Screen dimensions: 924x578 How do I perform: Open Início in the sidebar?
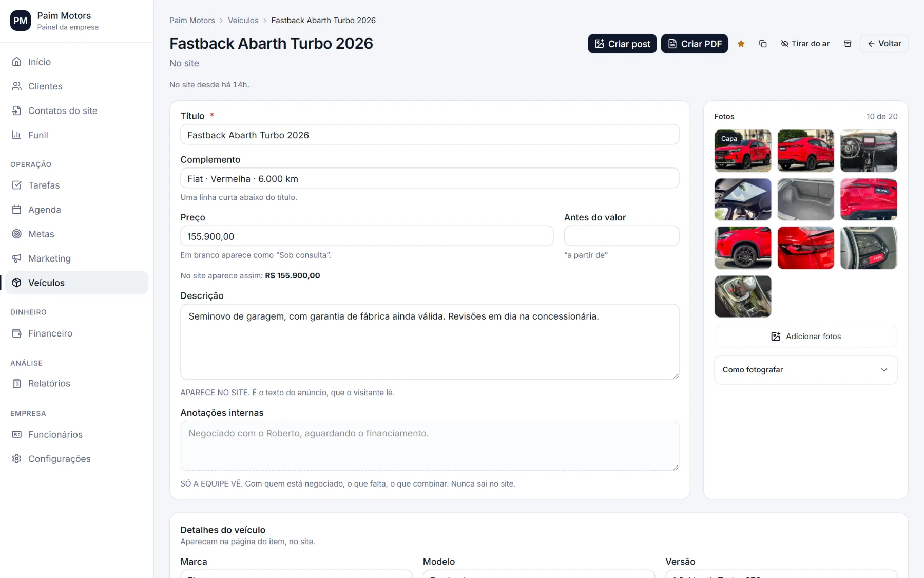77,62
